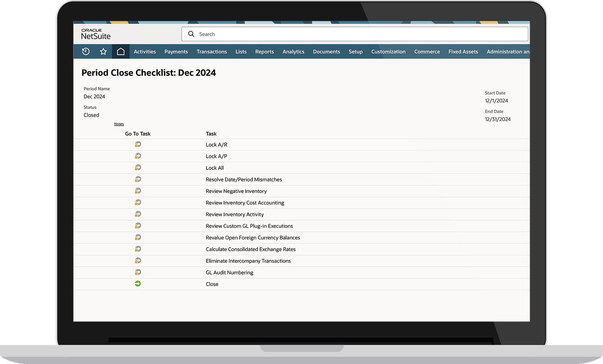Select the Close task text
Viewport: 603px width, 364px height.
[212, 284]
